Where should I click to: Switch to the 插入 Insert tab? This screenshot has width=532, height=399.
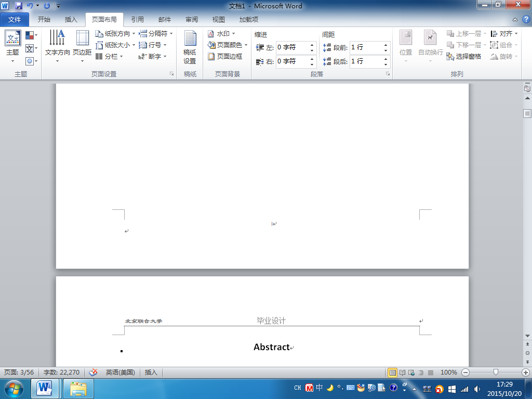[x=71, y=20]
